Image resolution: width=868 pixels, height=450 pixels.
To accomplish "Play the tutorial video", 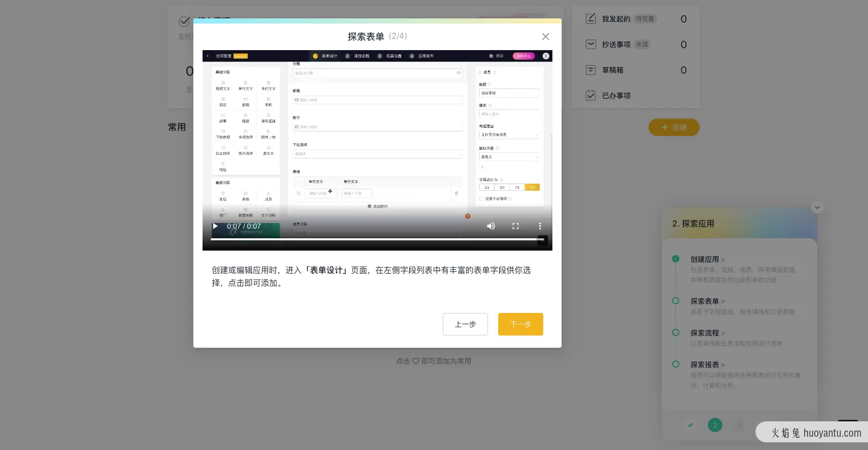I will point(215,226).
